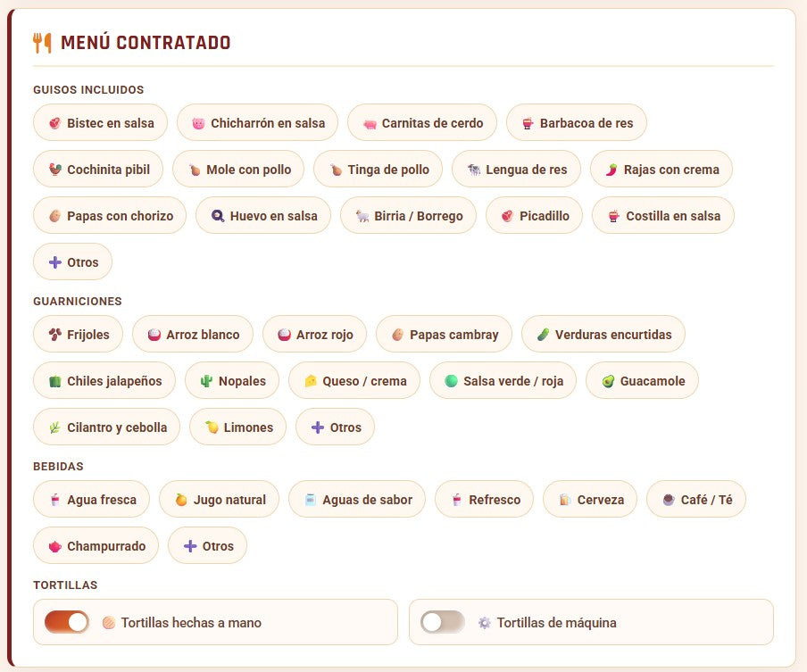
Task: Toggle the Frijoles side dish chip
Action: click(x=79, y=335)
